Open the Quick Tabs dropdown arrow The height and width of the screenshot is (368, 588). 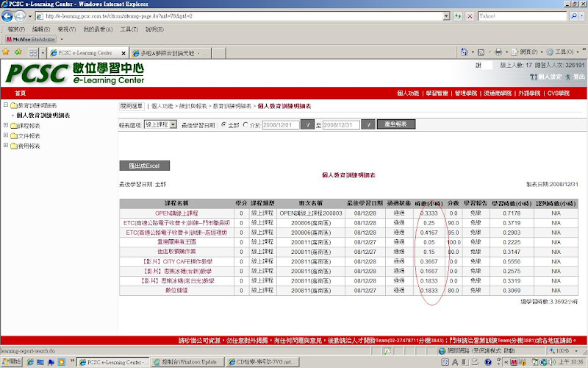pyautogui.click(x=43, y=53)
